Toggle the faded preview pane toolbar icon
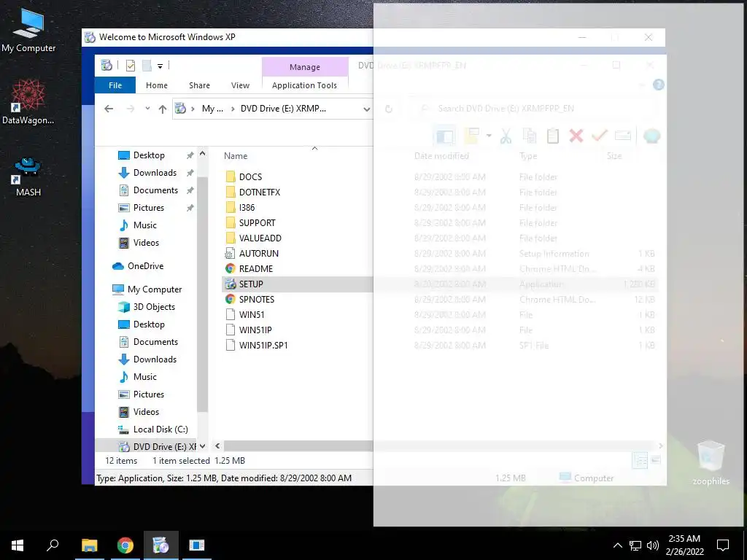Screen dimensions: 747x560 pyautogui.click(x=444, y=136)
